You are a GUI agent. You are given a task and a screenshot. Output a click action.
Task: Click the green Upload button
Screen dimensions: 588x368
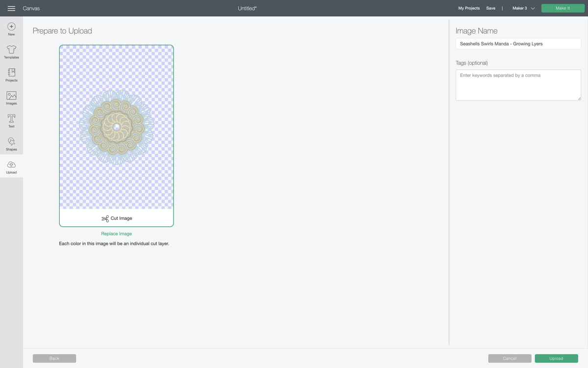pyautogui.click(x=556, y=358)
